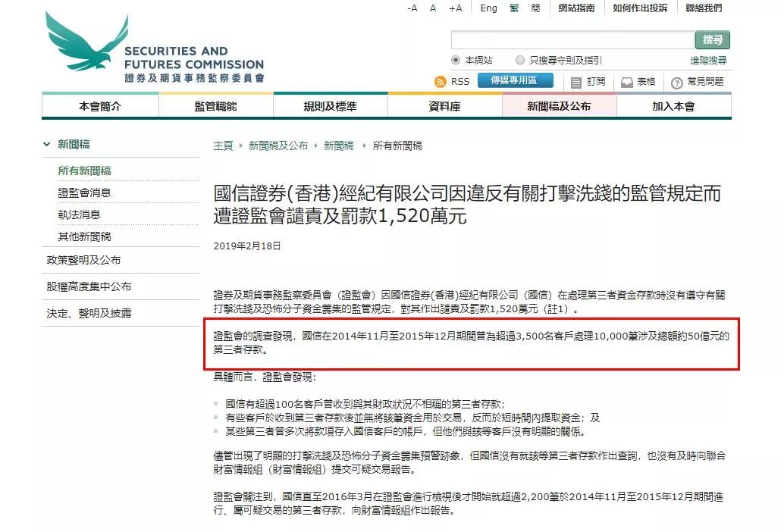
Task: Open the 規則及標準 main menu
Action: click(330, 106)
